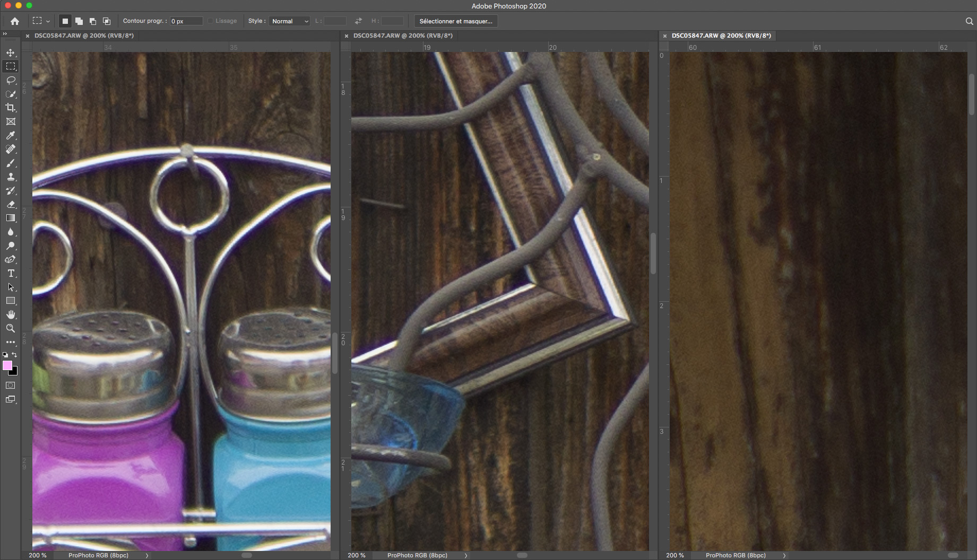
Task: Choose the Crop tool
Action: point(11,108)
